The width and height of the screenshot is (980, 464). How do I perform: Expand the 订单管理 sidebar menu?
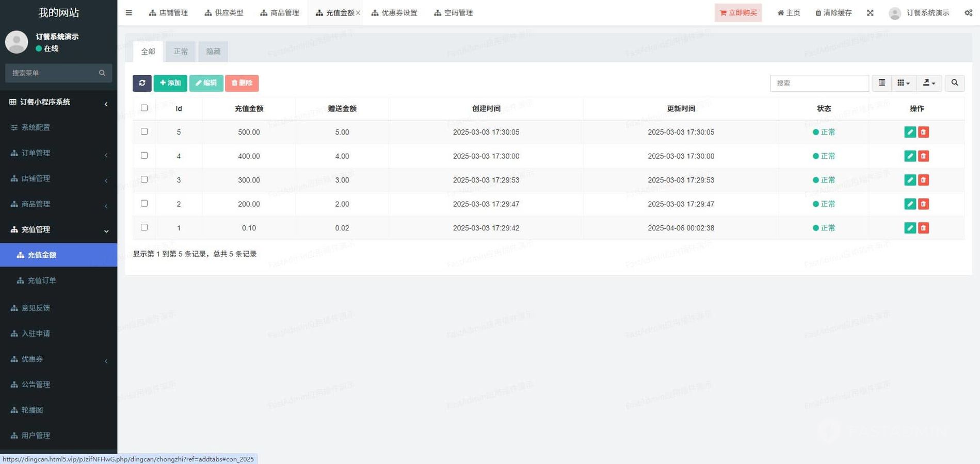58,153
